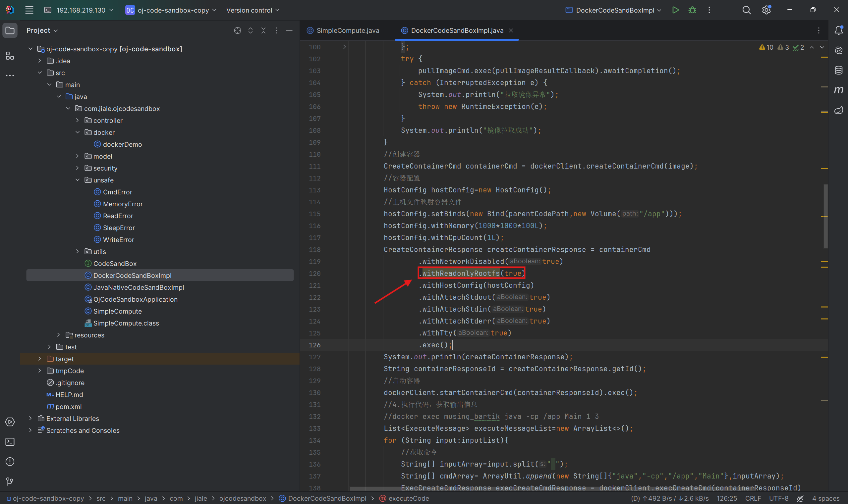
Task: Open the Git tool window
Action: click(x=10, y=481)
